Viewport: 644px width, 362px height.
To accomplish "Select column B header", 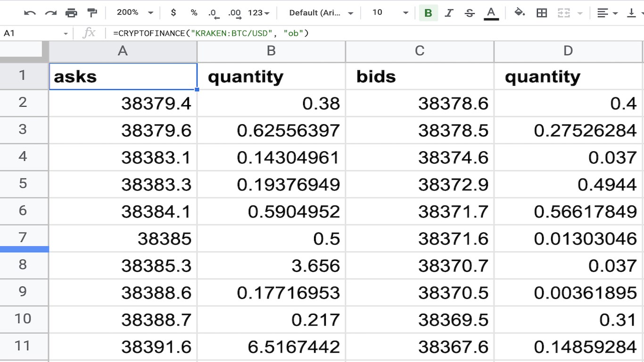I will coord(271,51).
